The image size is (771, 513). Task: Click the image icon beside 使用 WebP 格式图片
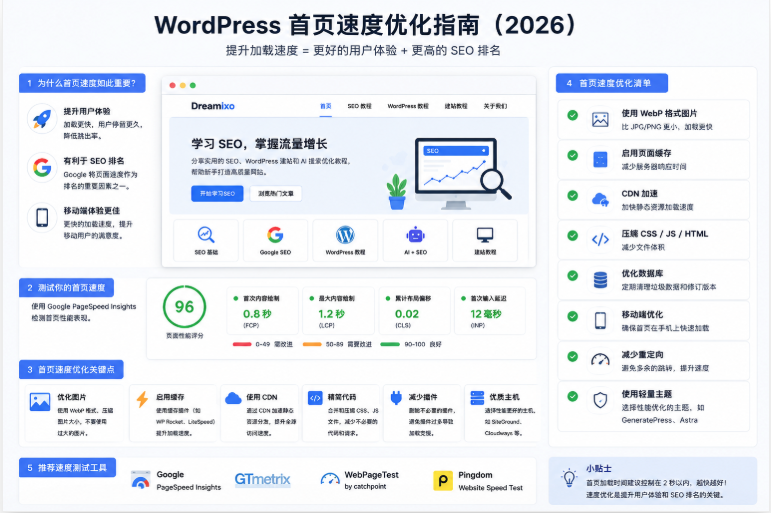point(600,120)
